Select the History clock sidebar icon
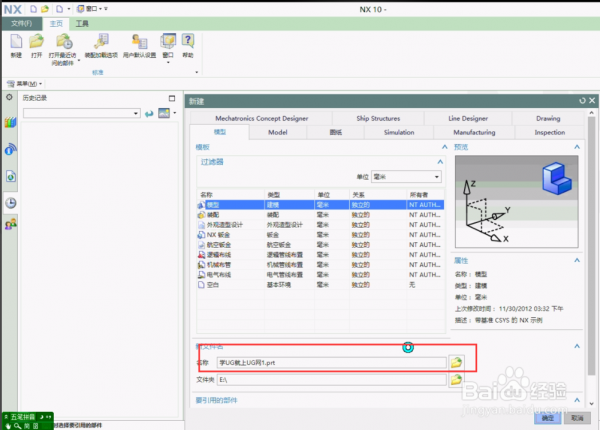The width and height of the screenshot is (600, 430). pos(11,203)
